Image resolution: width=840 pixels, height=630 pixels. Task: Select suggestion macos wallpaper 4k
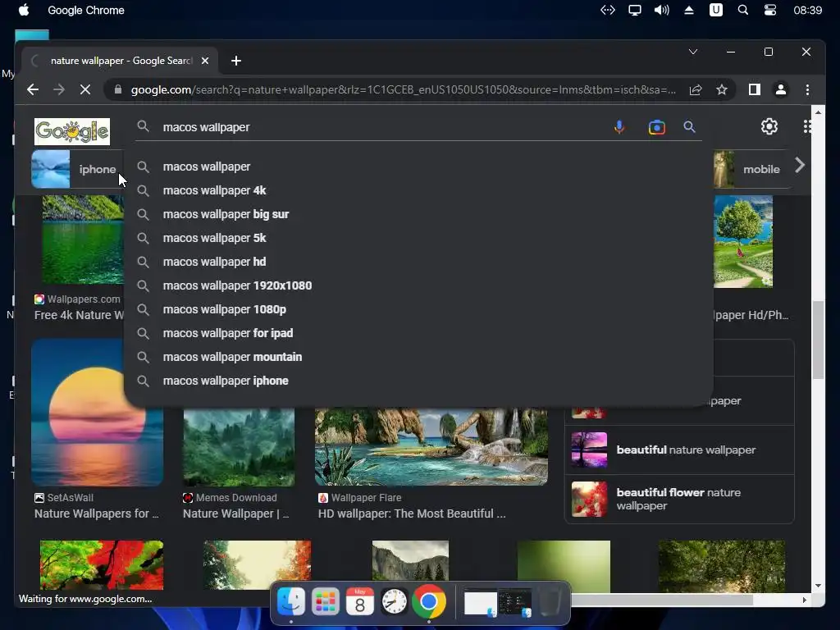point(418,190)
